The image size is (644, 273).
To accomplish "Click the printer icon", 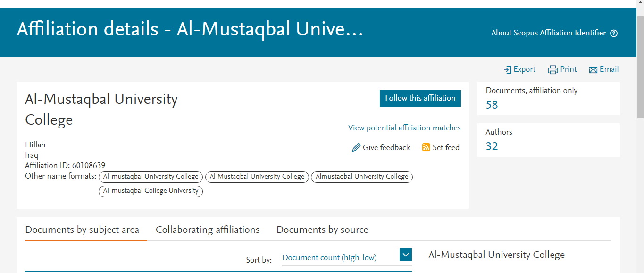I will pos(552,70).
